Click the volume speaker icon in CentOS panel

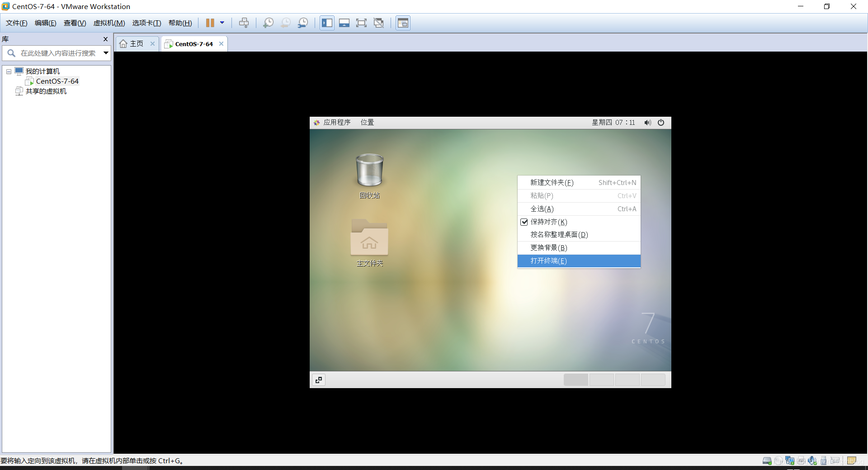point(648,123)
